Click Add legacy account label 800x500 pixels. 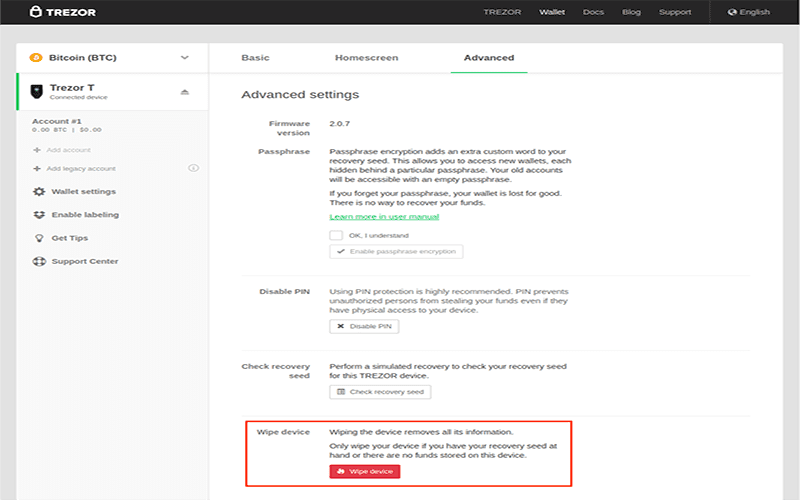81,168
